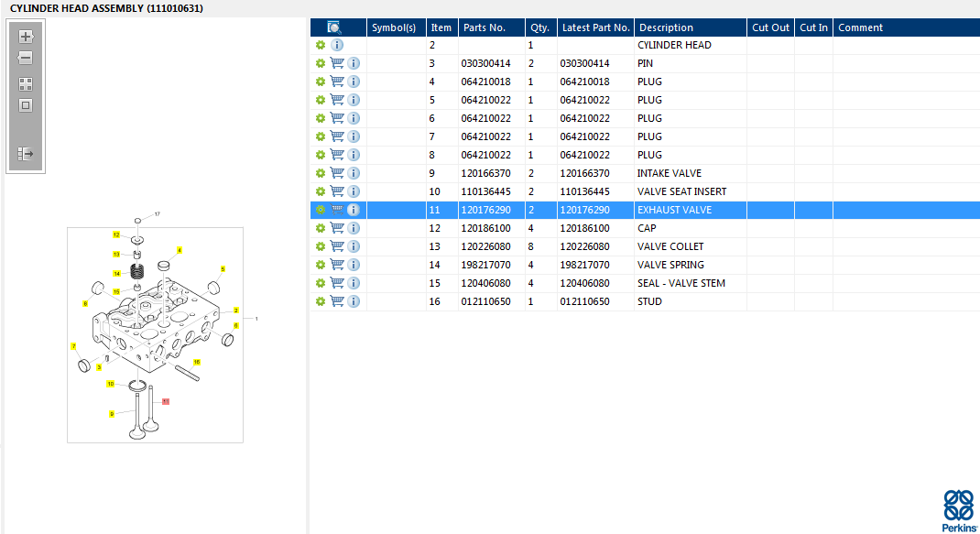Show info for CYLINDER HEAD item
This screenshot has height=534, width=980.
click(x=337, y=45)
